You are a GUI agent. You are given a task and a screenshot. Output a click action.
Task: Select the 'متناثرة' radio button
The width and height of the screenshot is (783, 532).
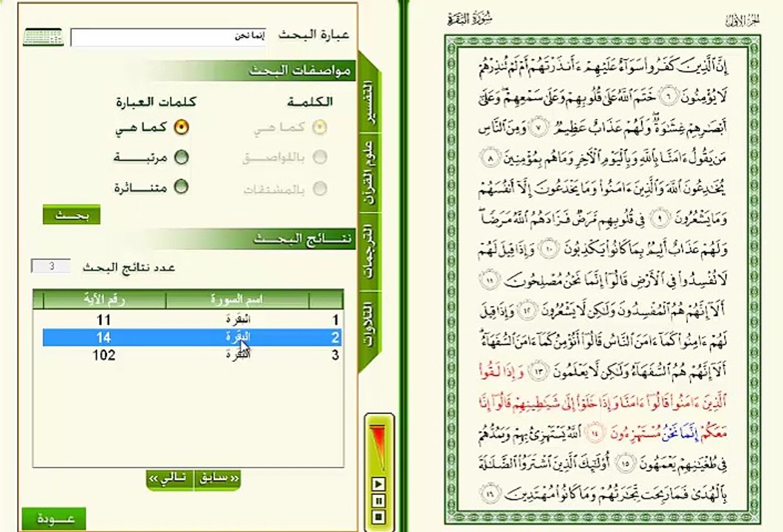point(181,187)
